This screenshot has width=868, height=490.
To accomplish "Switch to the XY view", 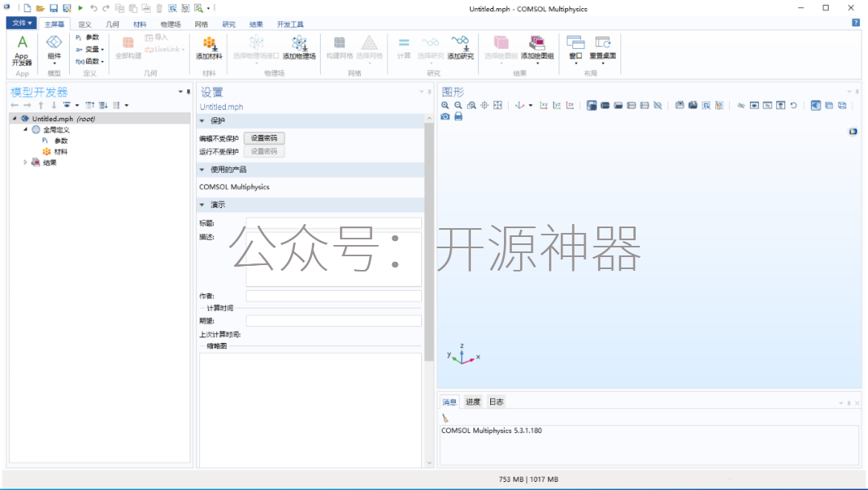I will coord(543,105).
